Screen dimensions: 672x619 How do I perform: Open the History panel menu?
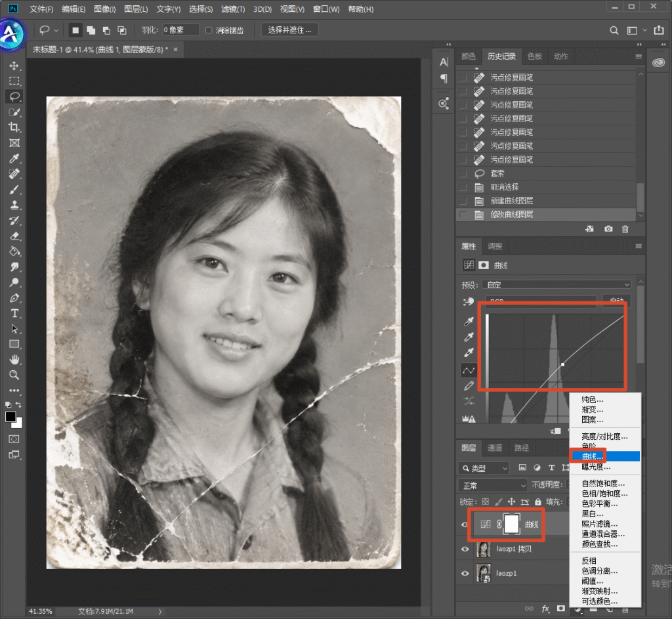(639, 56)
